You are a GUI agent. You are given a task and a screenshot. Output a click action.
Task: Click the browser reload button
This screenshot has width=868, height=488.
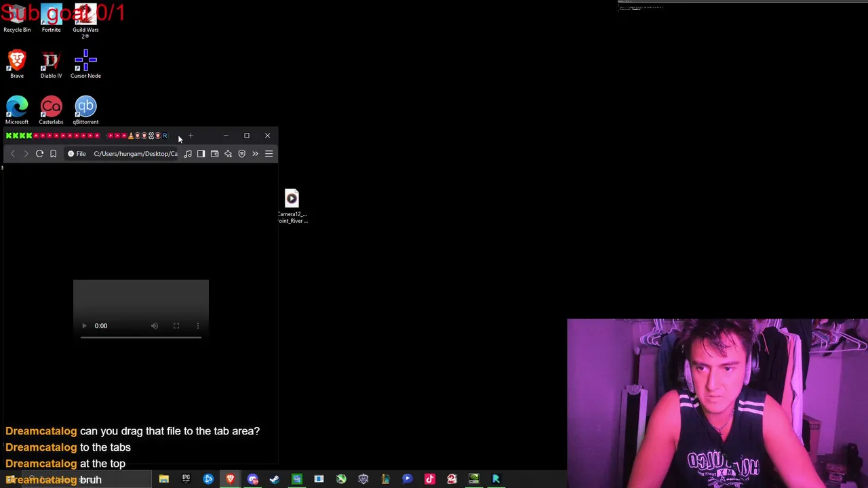tap(39, 154)
